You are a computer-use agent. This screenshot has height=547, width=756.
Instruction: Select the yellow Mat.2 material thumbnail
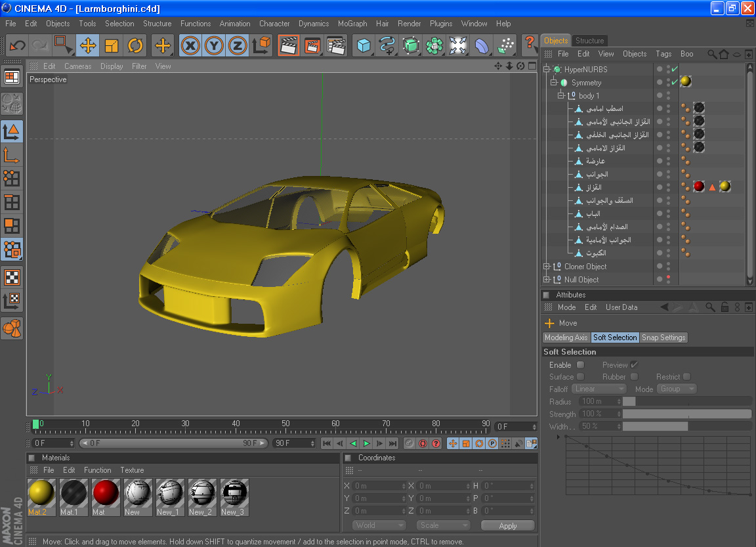tap(41, 494)
